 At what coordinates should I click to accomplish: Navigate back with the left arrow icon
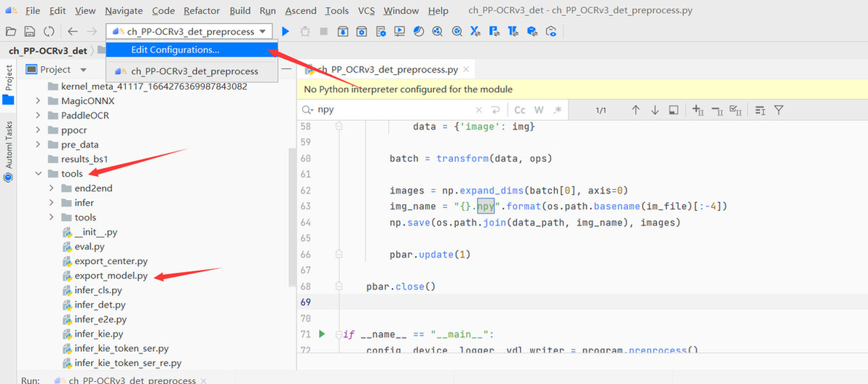tap(73, 31)
